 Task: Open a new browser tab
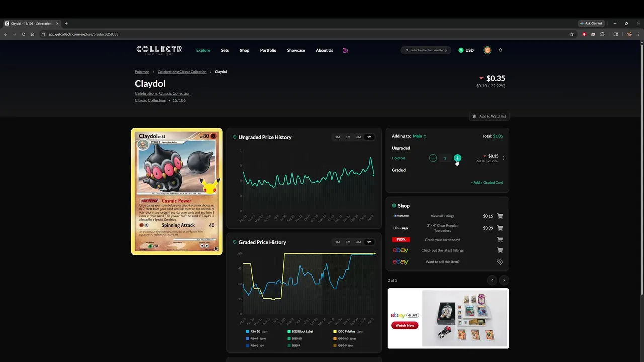click(x=66, y=23)
